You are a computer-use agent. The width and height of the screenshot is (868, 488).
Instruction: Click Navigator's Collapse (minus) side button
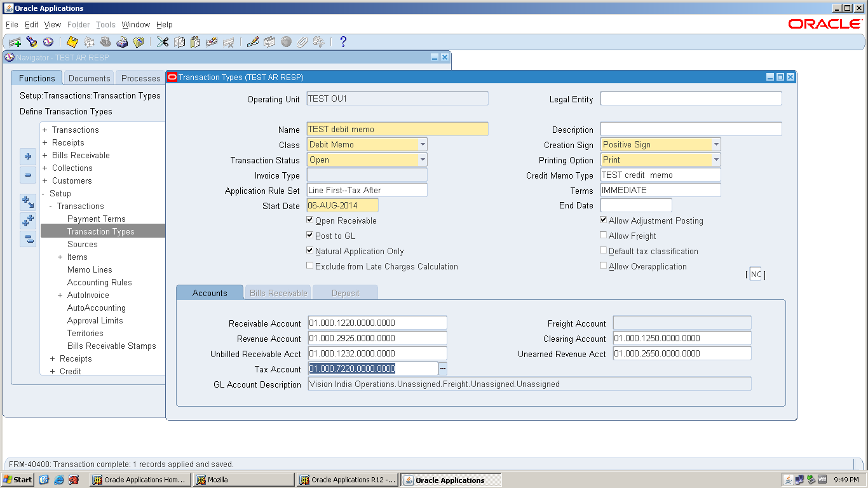pos(28,175)
